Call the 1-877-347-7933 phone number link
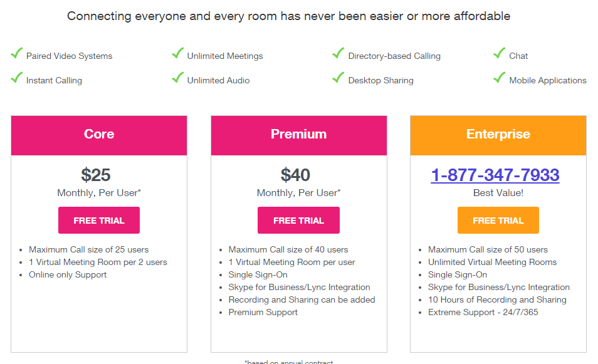 tap(495, 175)
